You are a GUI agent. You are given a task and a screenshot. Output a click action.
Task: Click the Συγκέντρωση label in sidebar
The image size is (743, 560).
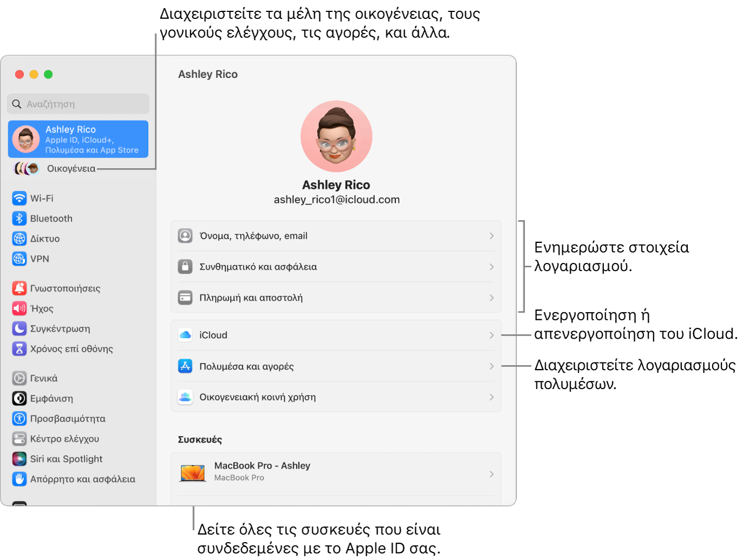point(60,328)
